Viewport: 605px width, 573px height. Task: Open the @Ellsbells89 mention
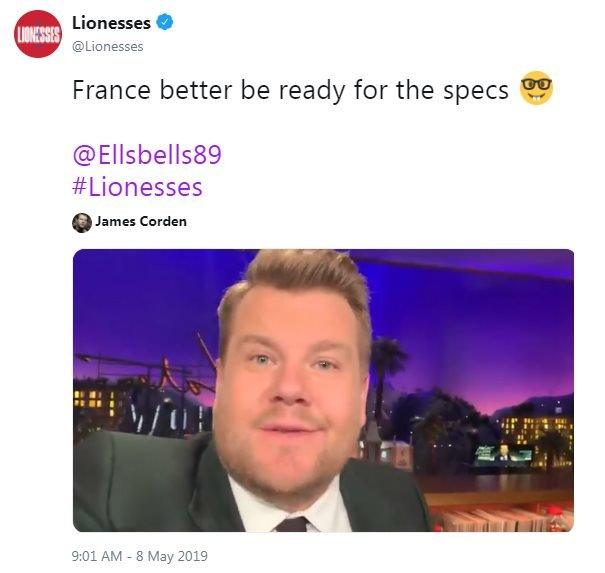tap(147, 155)
